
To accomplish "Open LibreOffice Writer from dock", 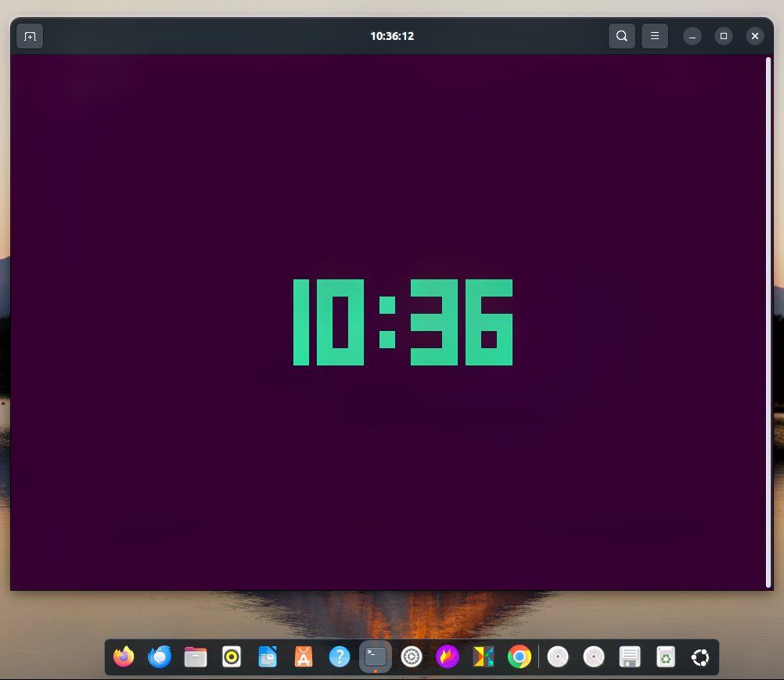I will (268, 657).
